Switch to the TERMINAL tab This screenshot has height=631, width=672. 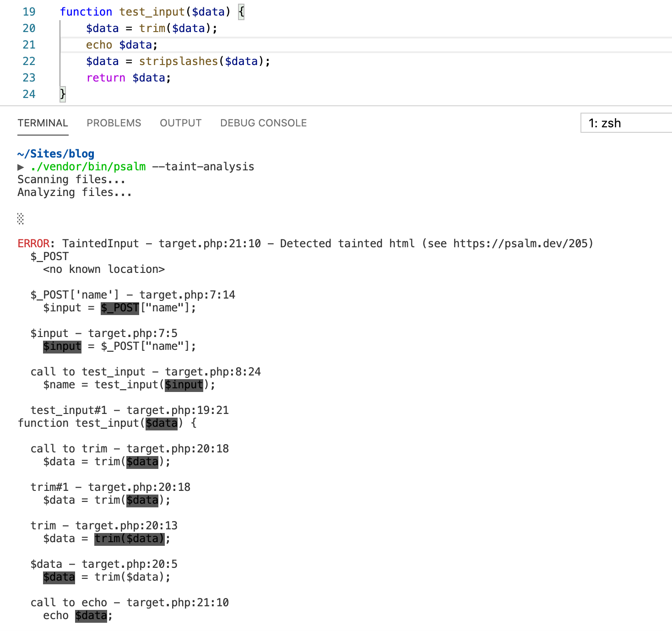43,123
